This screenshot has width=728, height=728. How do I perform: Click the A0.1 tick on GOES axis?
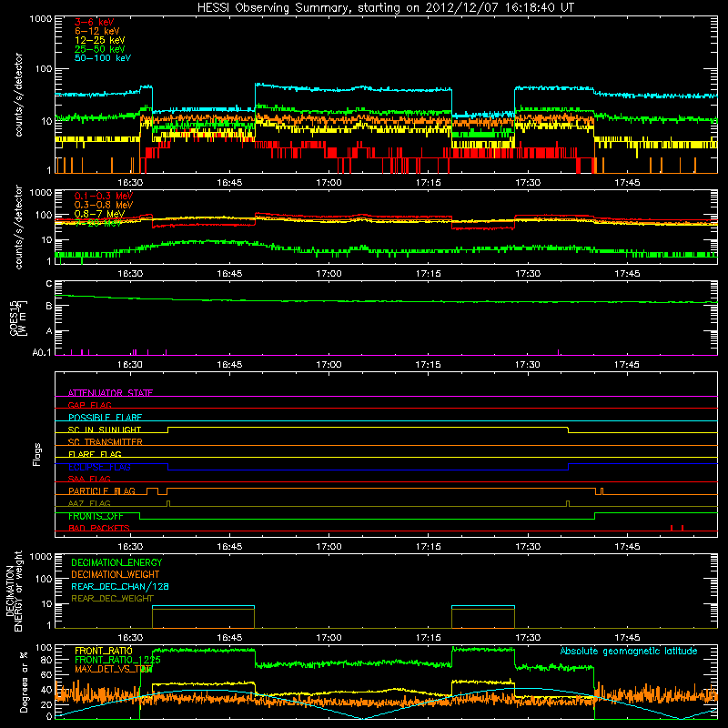coord(42,353)
